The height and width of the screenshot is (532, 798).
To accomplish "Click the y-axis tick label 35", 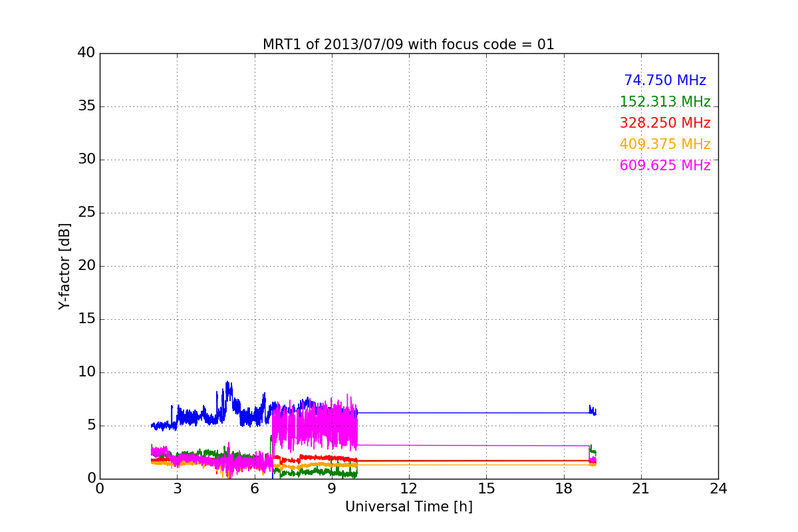I will 86,106.
